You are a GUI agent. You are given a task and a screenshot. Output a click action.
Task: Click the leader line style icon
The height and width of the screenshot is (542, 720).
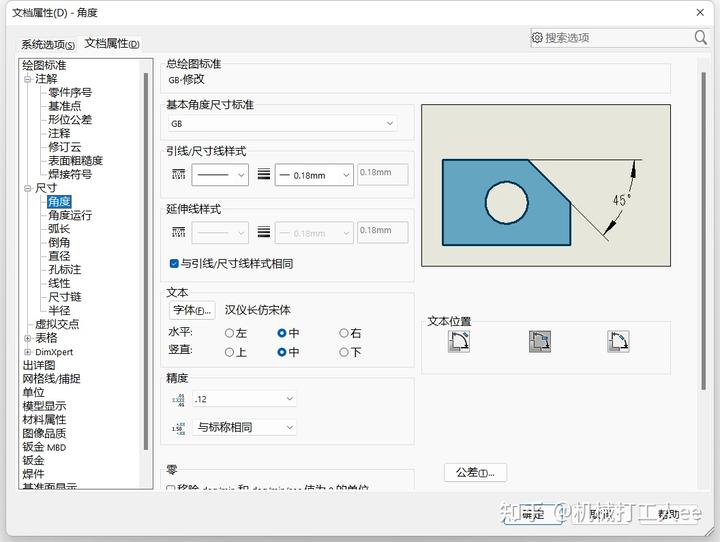178,175
